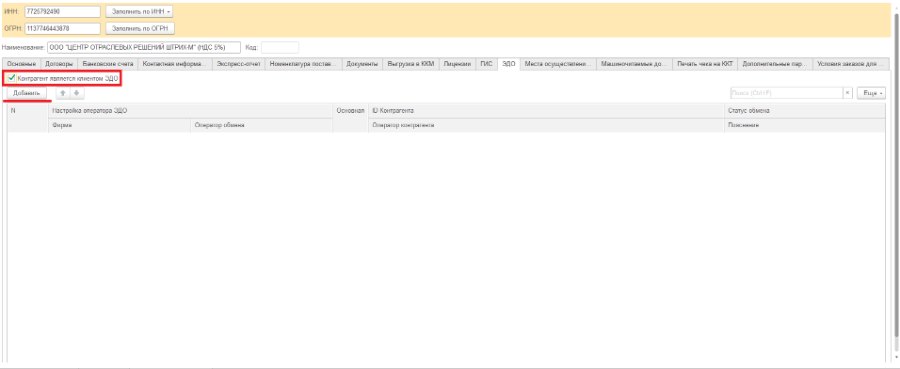Focus the 'Наименование' text field

[x=144, y=48]
